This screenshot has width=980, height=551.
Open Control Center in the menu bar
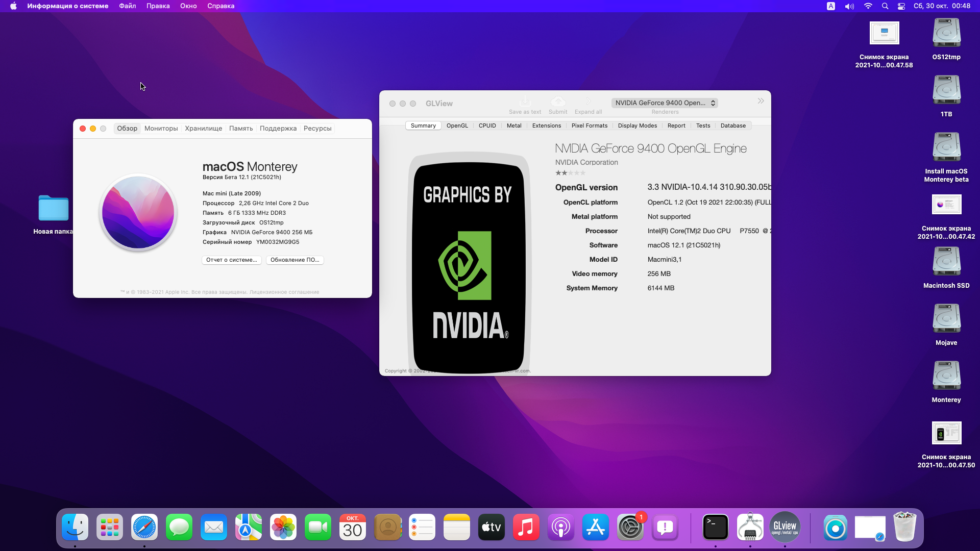click(901, 6)
